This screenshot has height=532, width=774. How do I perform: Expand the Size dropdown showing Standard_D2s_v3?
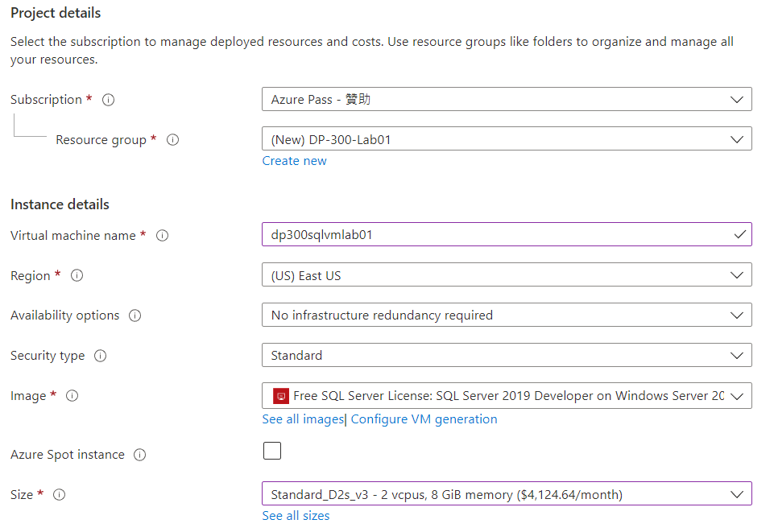click(506, 494)
